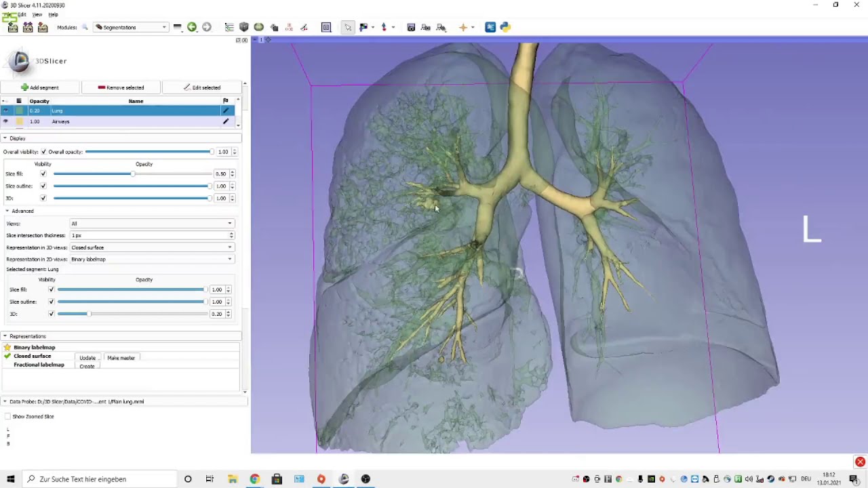868x488 pixels.
Task: Click Update for Closed surface
Action: pos(87,358)
